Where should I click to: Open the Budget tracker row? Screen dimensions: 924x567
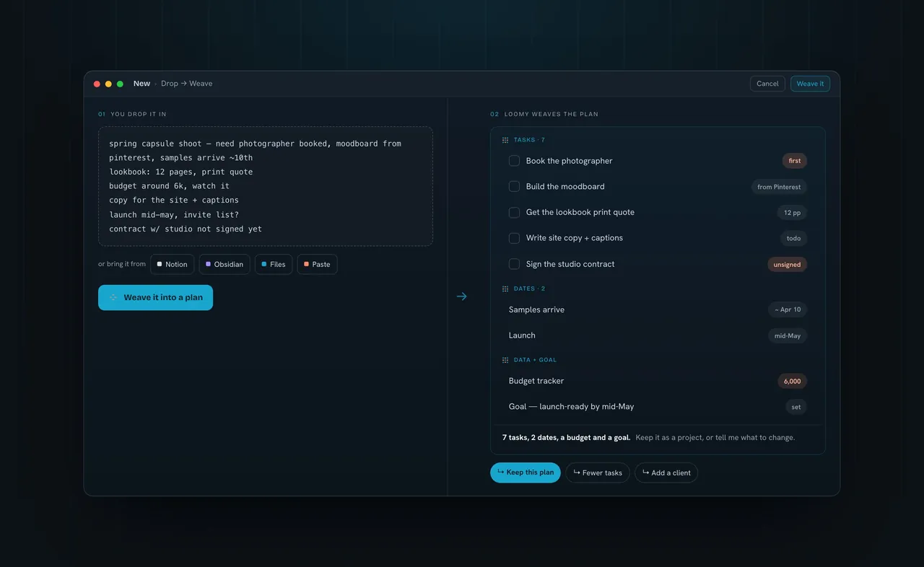658,381
